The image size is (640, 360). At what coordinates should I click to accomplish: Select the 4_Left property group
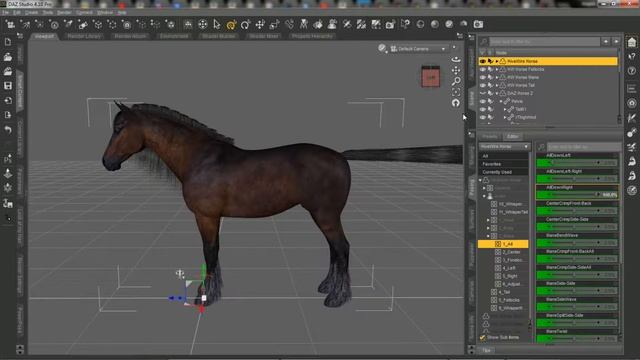pos(509,268)
